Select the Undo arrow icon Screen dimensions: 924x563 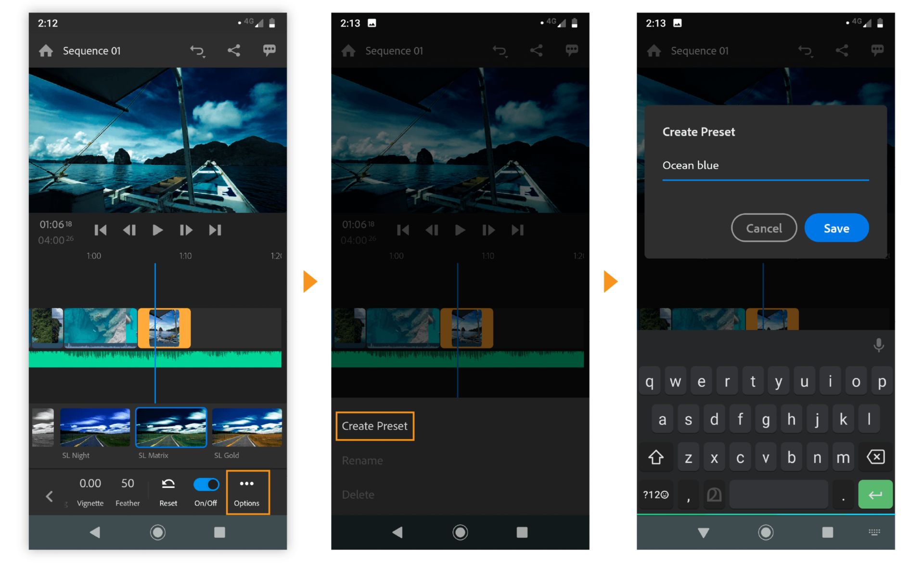click(x=196, y=50)
